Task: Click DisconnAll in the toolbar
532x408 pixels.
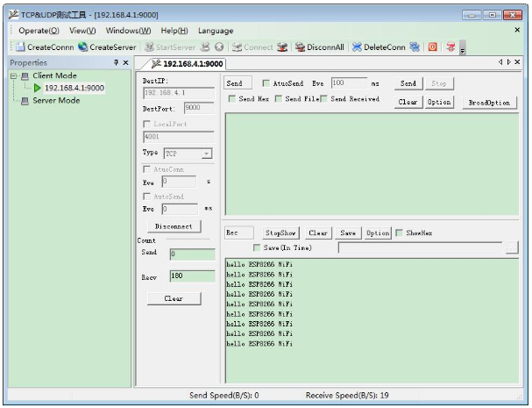Action: [x=320, y=47]
